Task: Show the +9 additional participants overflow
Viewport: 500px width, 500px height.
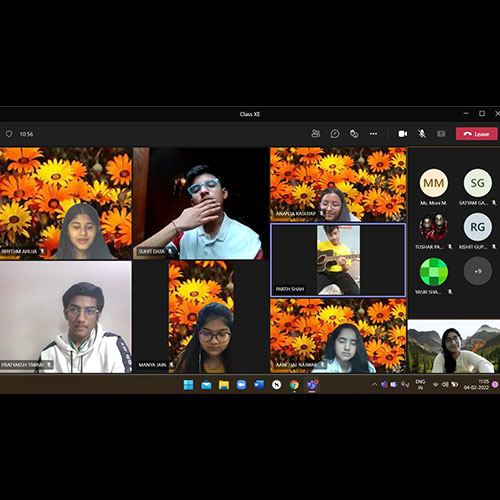Action: point(478,271)
